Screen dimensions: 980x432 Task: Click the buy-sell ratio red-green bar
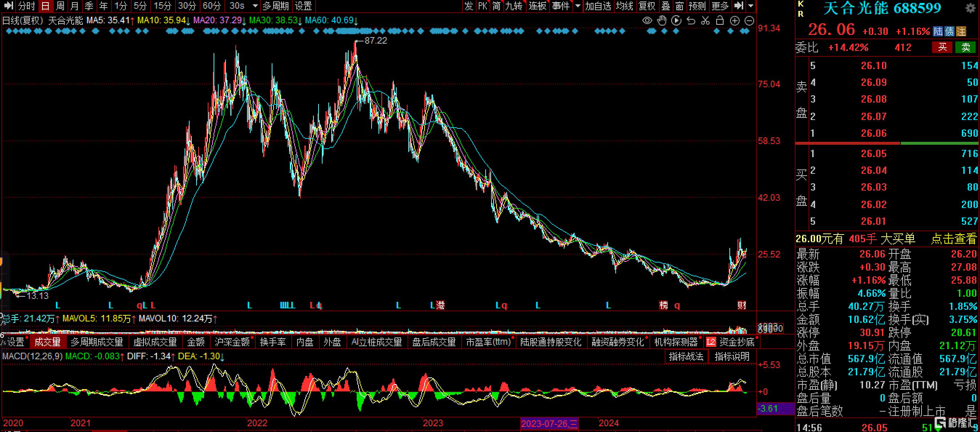tap(886, 143)
